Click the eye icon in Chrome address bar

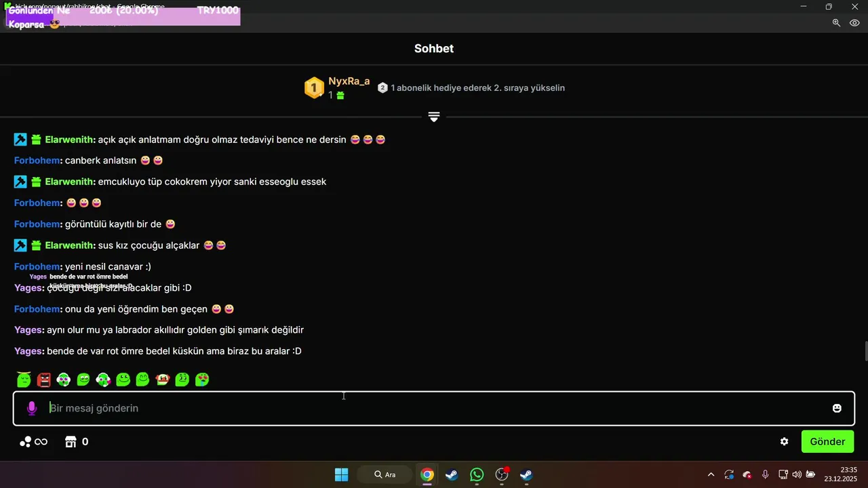coord(854,22)
